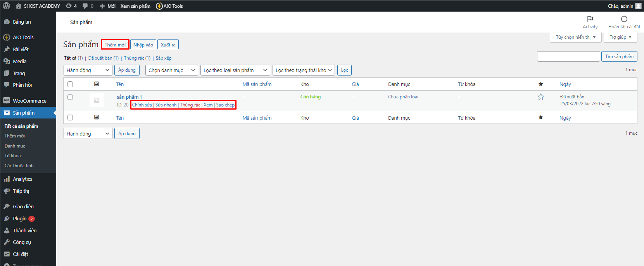
Task: Open AIO Tools lightning icon in admin bar
Action: pos(159,6)
